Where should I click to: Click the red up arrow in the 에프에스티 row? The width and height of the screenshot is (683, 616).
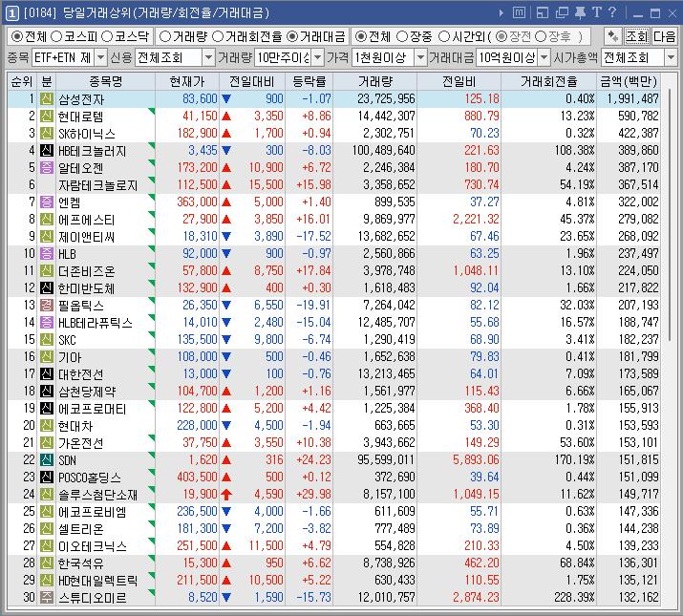click(x=226, y=219)
